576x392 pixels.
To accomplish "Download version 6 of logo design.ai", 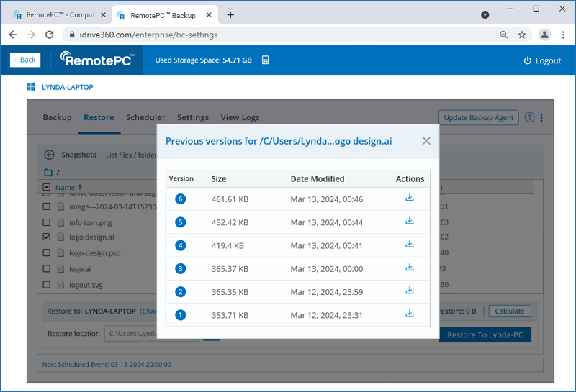I will pos(410,198).
